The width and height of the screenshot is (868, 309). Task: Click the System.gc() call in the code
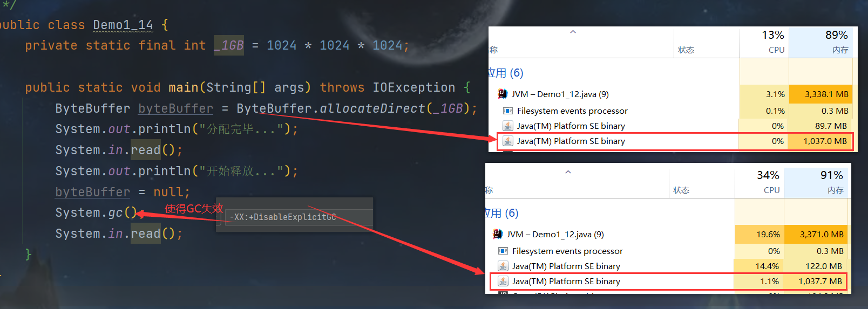pos(96,212)
